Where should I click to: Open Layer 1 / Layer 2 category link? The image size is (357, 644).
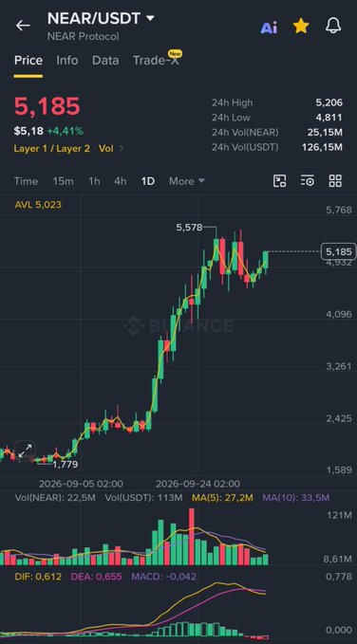click(52, 149)
